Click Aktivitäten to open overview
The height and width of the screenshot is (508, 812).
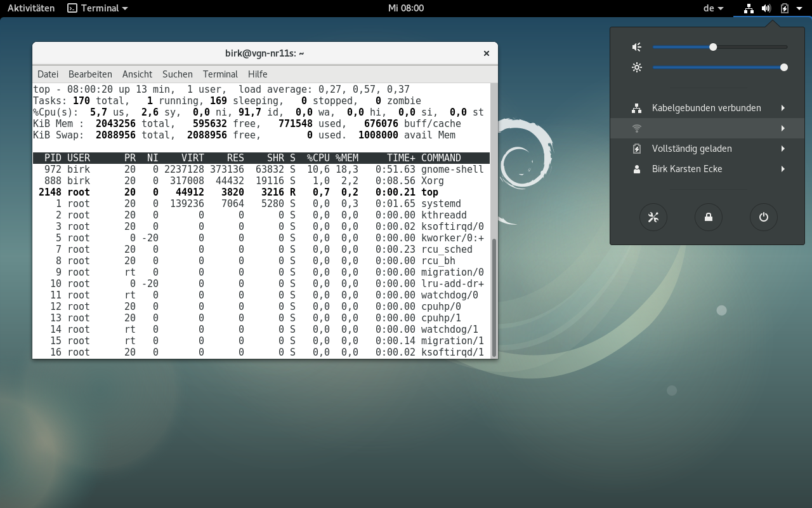(x=31, y=8)
